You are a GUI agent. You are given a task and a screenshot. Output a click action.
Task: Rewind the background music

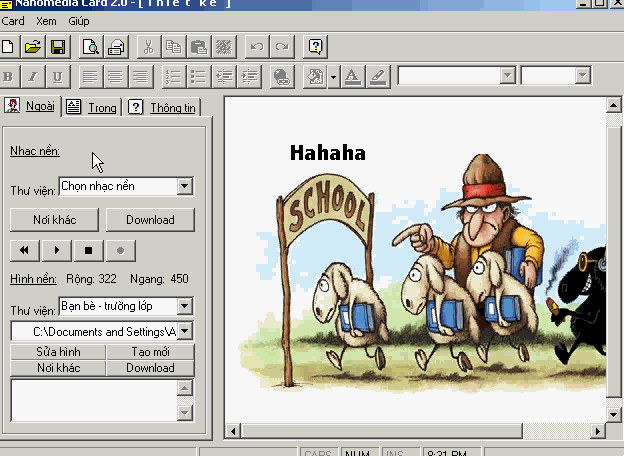pyautogui.click(x=24, y=250)
